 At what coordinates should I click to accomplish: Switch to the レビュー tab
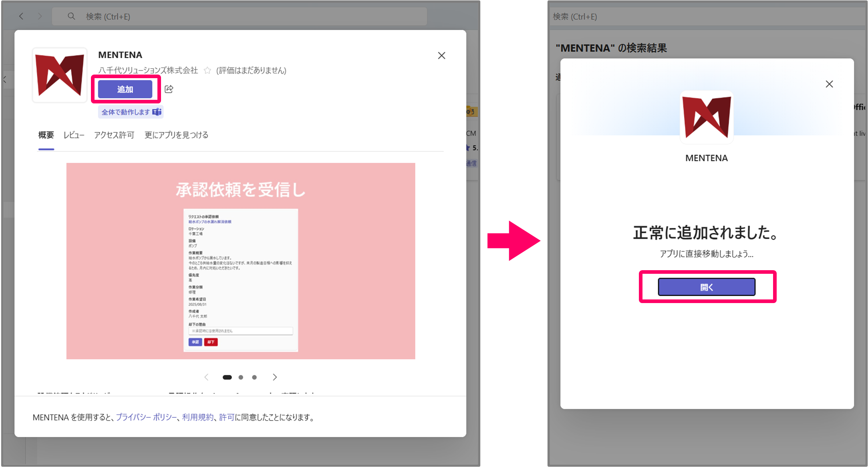point(74,135)
